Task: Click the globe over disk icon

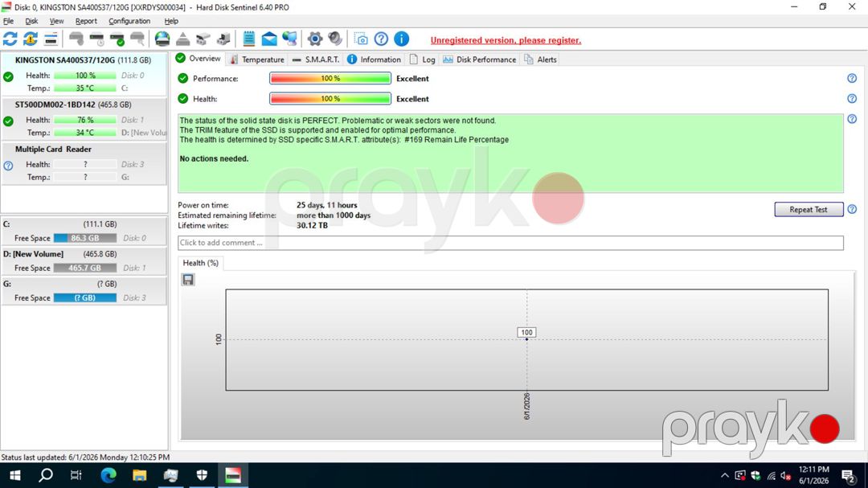Action: tap(162, 39)
